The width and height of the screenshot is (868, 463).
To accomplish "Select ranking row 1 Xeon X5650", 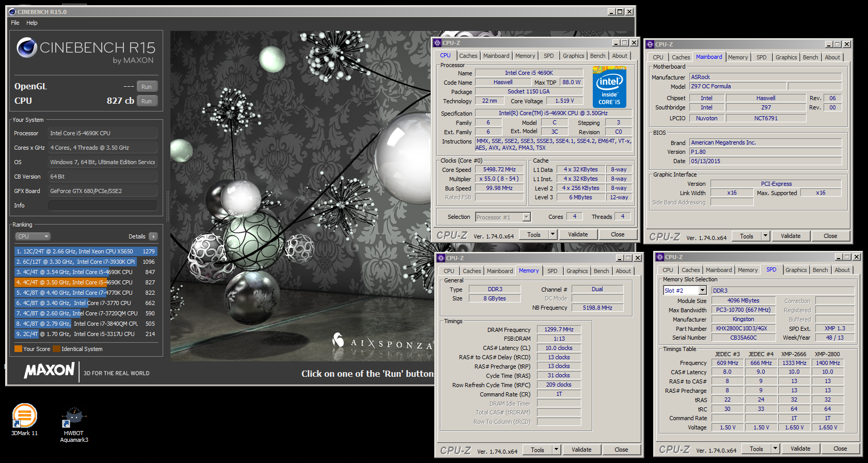I will click(86, 251).
